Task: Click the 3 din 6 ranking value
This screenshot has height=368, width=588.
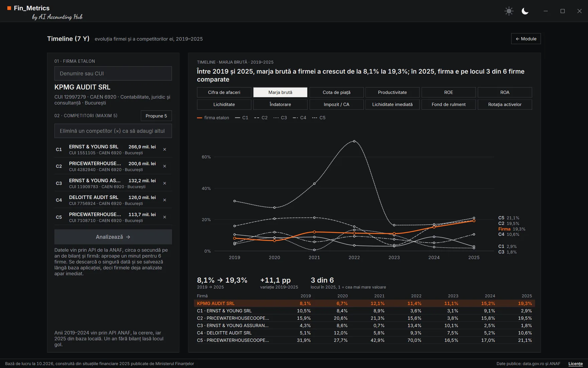Action: coord(322,280)
